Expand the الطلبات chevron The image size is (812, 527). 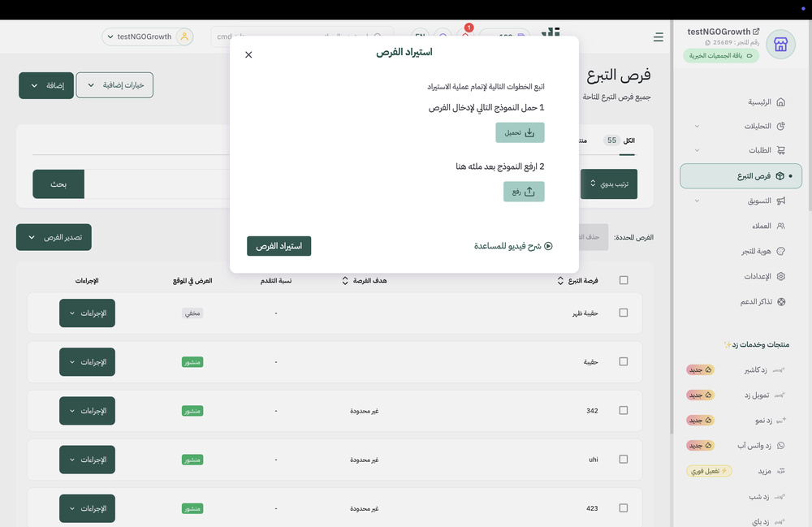(x=697, y=151)
